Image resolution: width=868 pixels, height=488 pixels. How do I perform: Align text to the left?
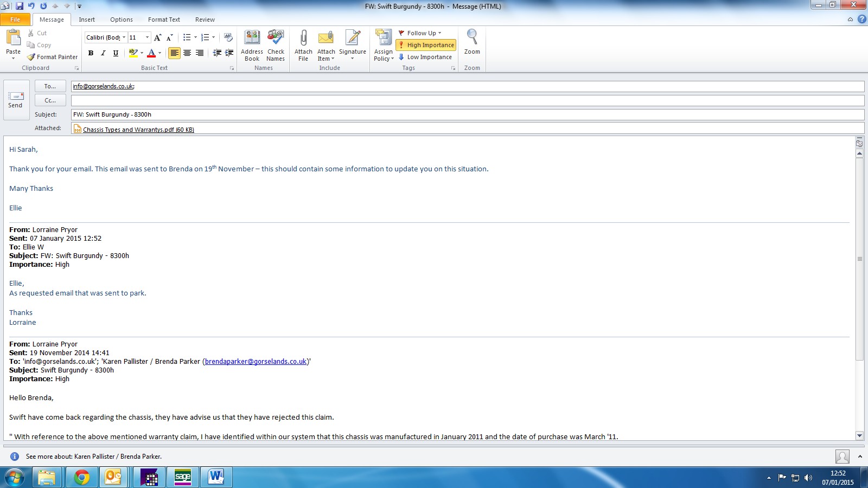point(174,53)
